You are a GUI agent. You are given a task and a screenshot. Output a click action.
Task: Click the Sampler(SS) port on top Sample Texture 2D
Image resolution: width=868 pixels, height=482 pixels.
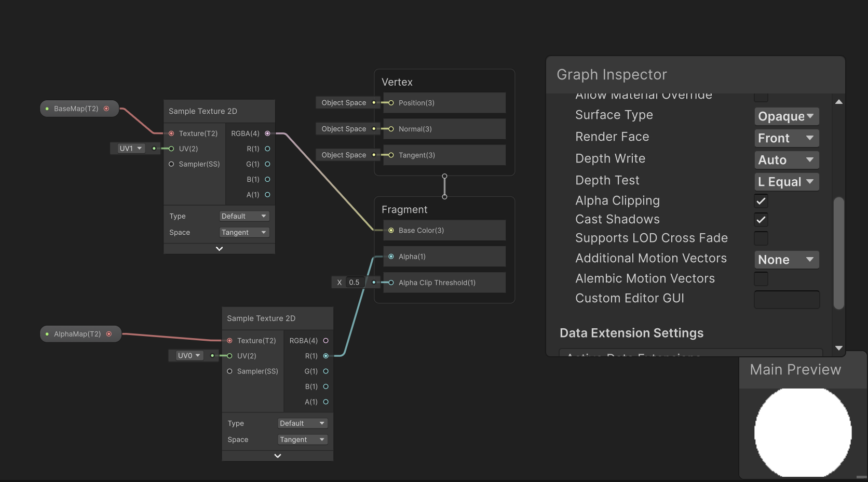171,164
